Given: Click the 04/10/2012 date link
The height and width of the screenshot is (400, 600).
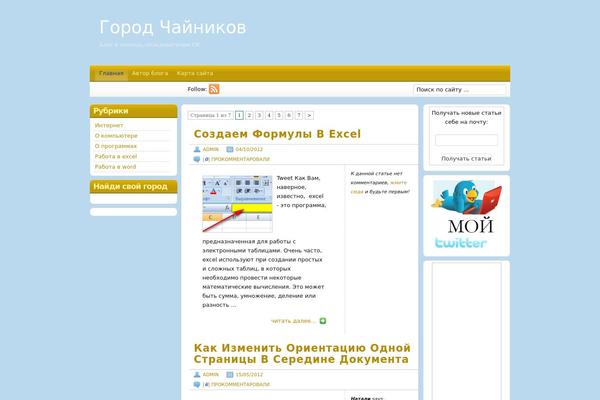Looking at the screenshot, I should tap(249, 149).
